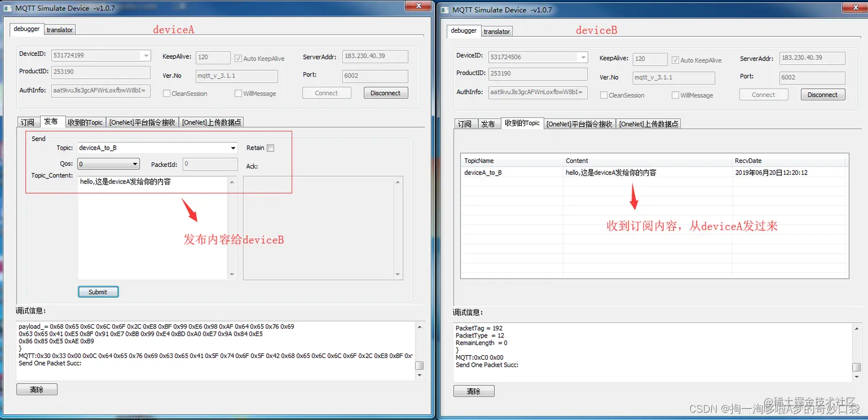The image size is (868, 420).
Task: Open 发布 tab in deviceB window
Action: [488, 124]
